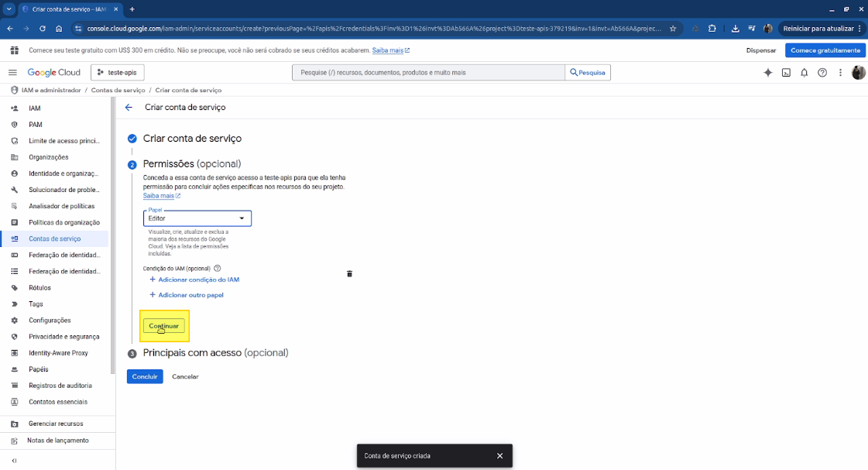Click the Gemini sparkle icon in header
The height and width of the screenshot is (470, 868).
click(768, 73)
